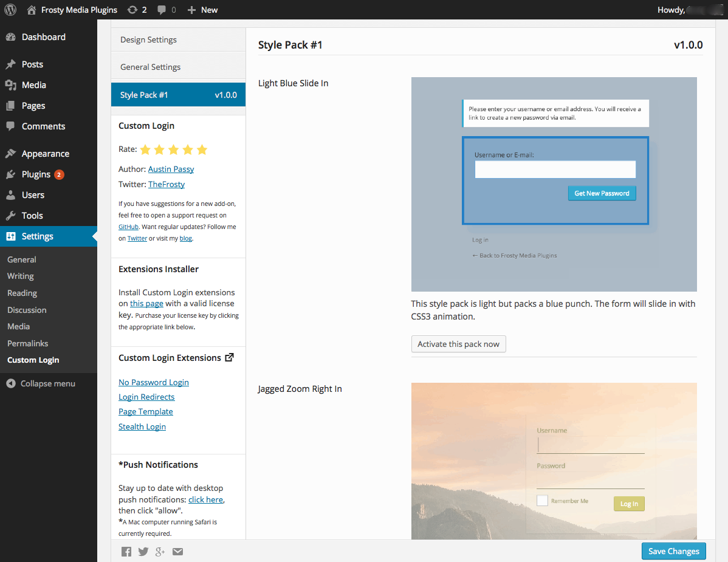Viewport: 728px width, 562px height.
Task: Click the Media library icon in main menu
Action: tap(11, 85)
